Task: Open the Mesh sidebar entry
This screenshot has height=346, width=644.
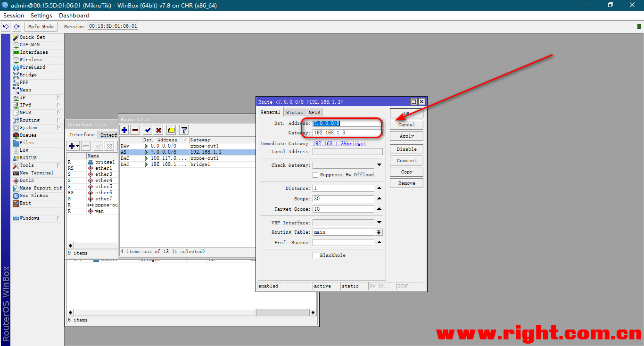Action: pos(25,90)
